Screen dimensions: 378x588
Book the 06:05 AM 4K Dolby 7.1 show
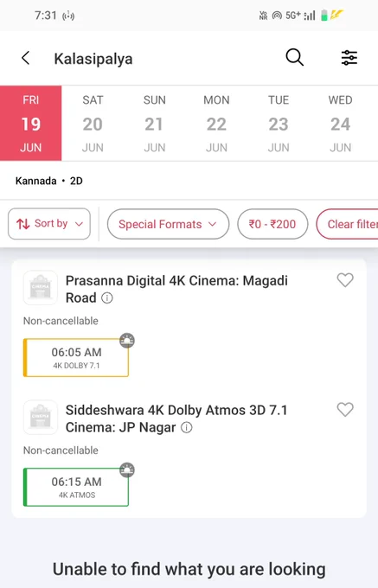tap(76, 357)
